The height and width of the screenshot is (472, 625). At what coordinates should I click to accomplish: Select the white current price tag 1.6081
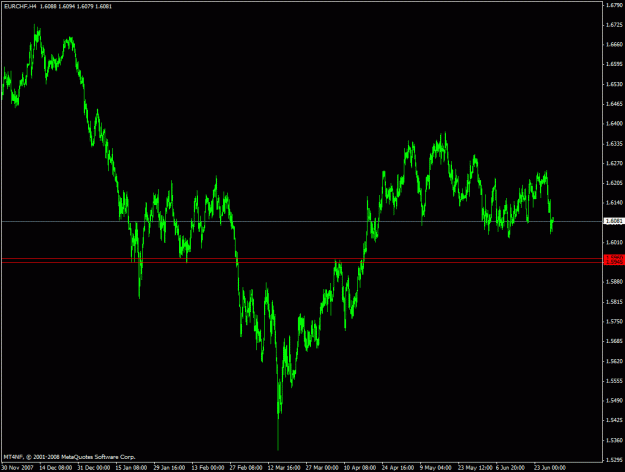[x=614, y=221]
